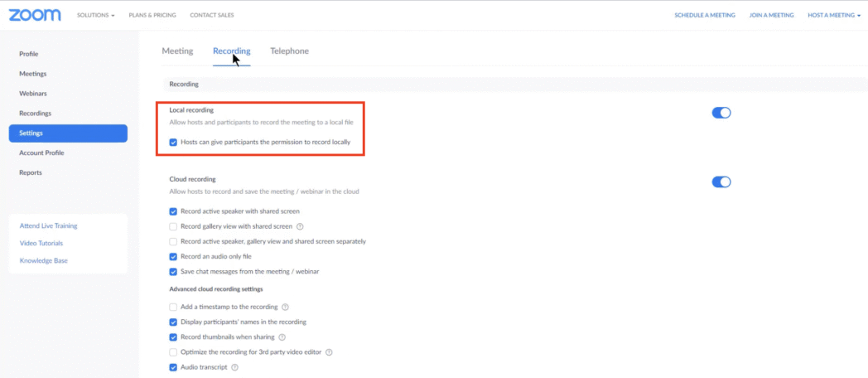Disable the Cloud recording switch
Screen dimensions: 868x378
click(x=721, y=182)
